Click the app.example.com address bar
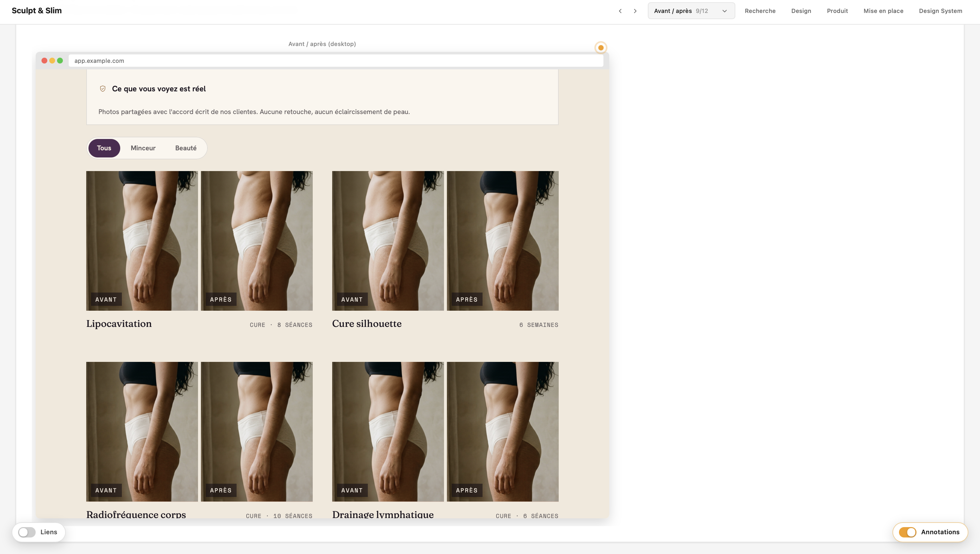The image size is (980, 554). 336,61
